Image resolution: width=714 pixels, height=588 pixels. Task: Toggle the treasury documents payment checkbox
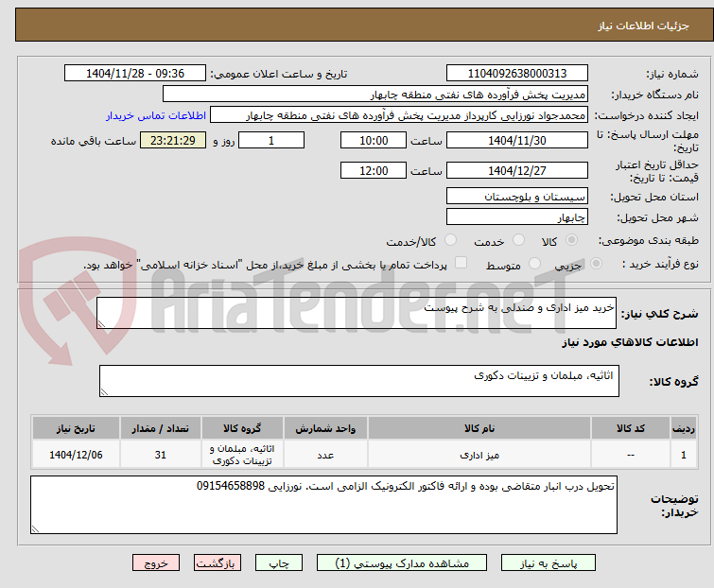click(461, 263)
